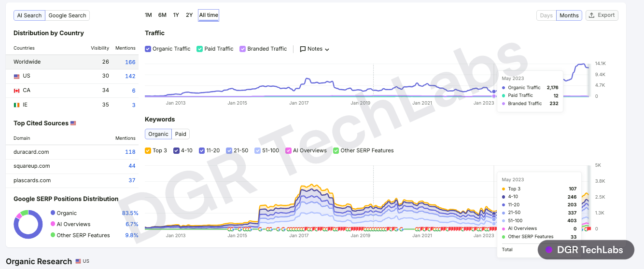Select the Worldwide country row
Image resolution: width=644 pixels, height=269 pixels.
(72, 62)
